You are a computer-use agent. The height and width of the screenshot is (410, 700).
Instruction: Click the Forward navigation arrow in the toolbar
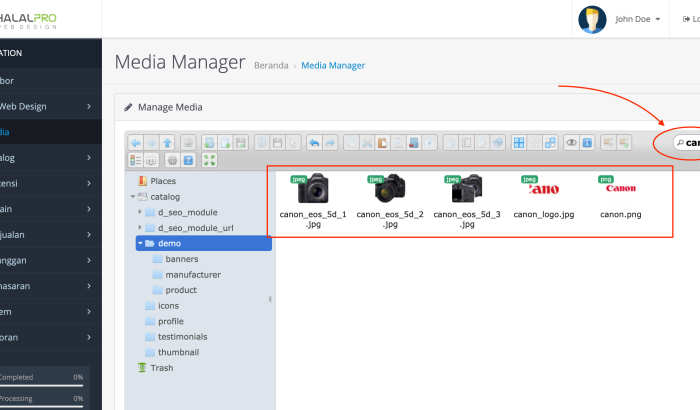click(x=151, y=143)
